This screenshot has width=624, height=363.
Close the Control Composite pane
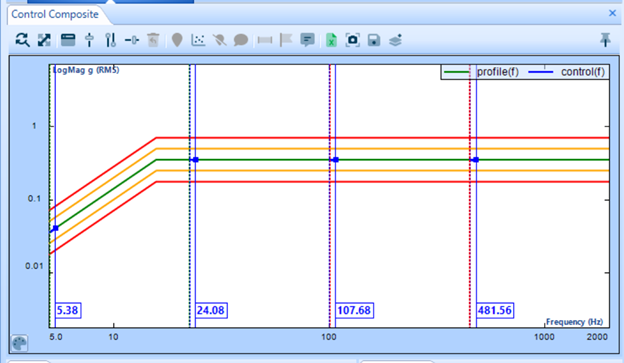(x=612, y=13)
